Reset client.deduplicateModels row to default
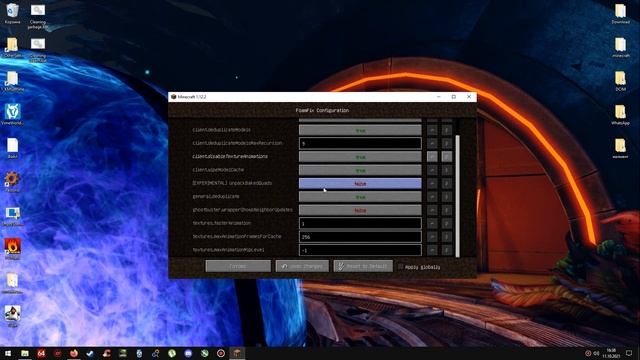Image resolution: width=640 pixels, height=360 pixels. (x=447, y=130)
